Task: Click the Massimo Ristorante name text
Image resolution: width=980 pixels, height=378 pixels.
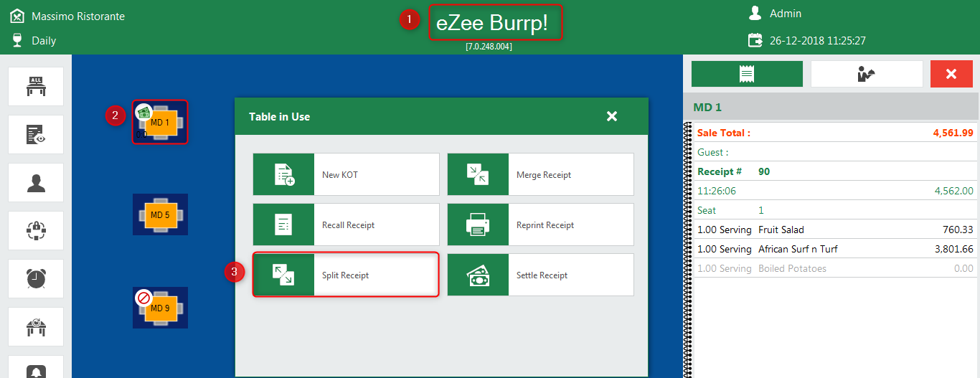Action: click(x=78, y=16)
